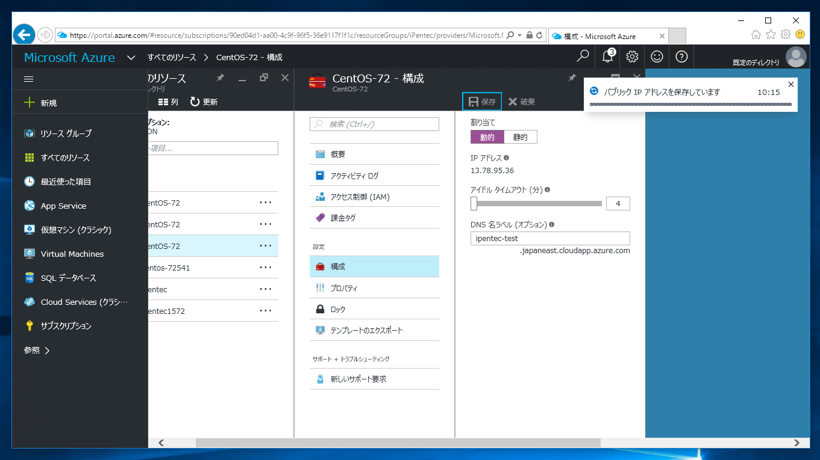Select the entos-72541 resource row
820x460 pixels.
click(x=213, y=268)
